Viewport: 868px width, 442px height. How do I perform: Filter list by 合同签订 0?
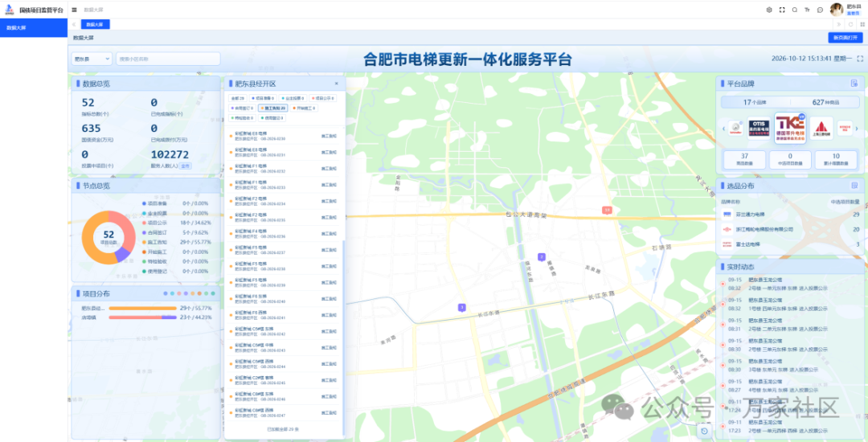[242, 108]
